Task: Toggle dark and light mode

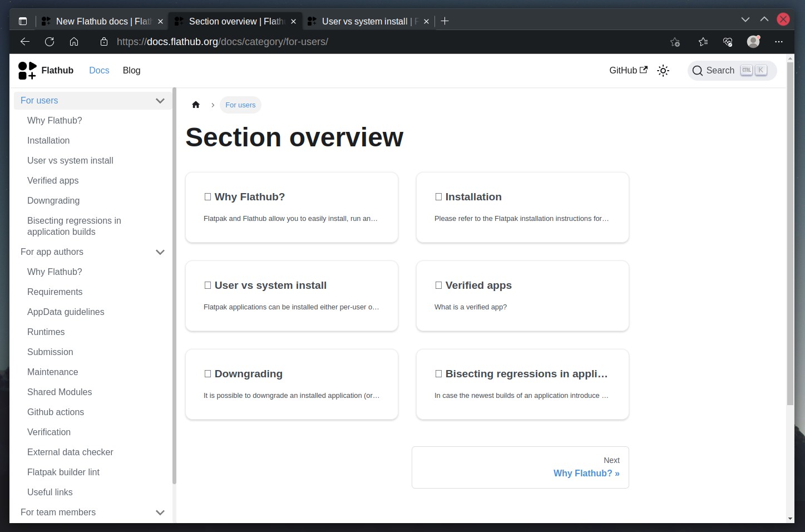Action: tap(663, 71)
